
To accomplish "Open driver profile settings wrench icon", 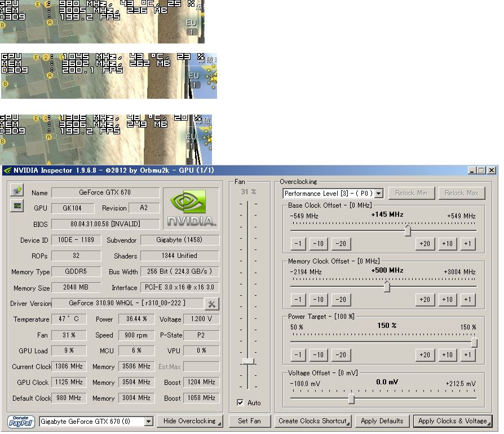I will pos(211,304).
